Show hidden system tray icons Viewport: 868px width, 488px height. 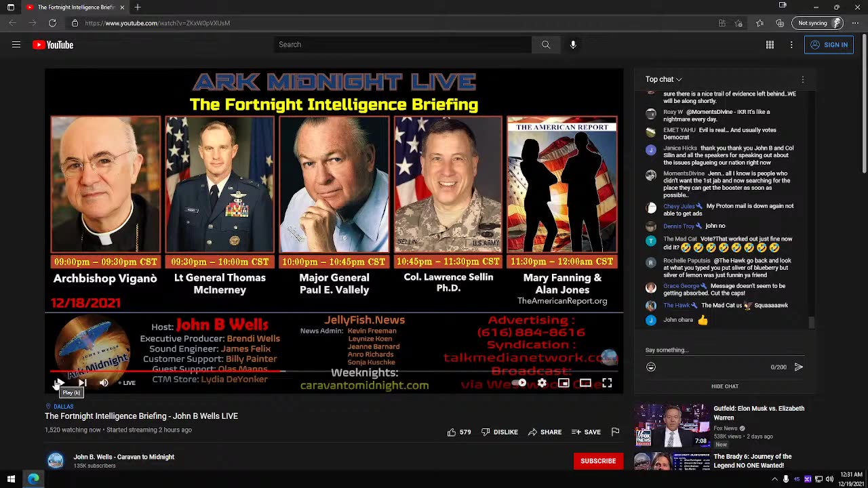click(x=774, y=479)
